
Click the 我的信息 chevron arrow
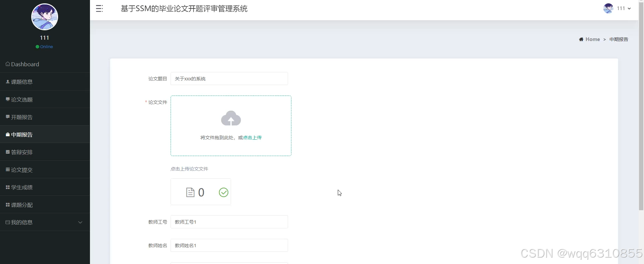[80, 222]
